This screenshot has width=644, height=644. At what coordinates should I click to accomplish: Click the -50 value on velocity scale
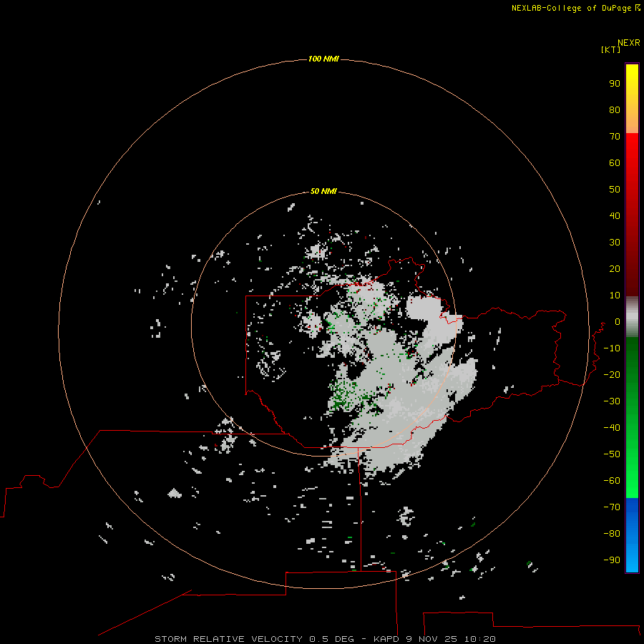point(612,454)
